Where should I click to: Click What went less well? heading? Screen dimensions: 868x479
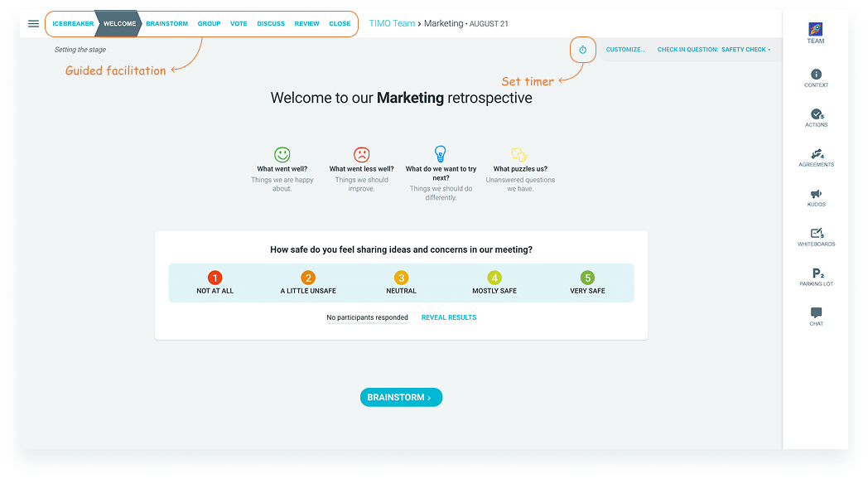pyautogui.click(x=361, y=169)
